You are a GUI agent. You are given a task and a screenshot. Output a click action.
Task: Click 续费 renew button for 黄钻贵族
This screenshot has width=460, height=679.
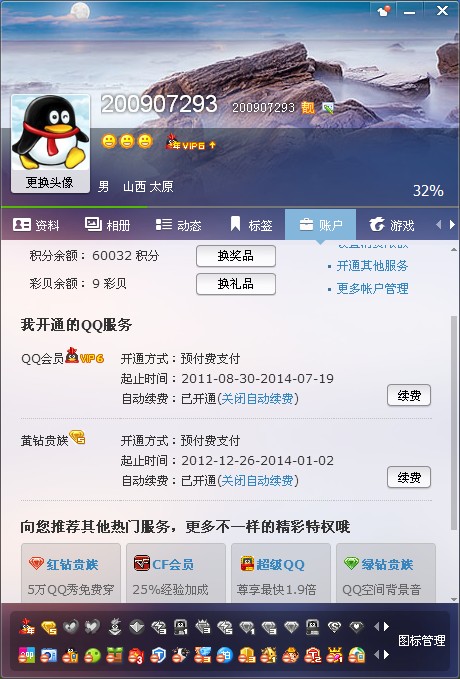pos(409,477)
